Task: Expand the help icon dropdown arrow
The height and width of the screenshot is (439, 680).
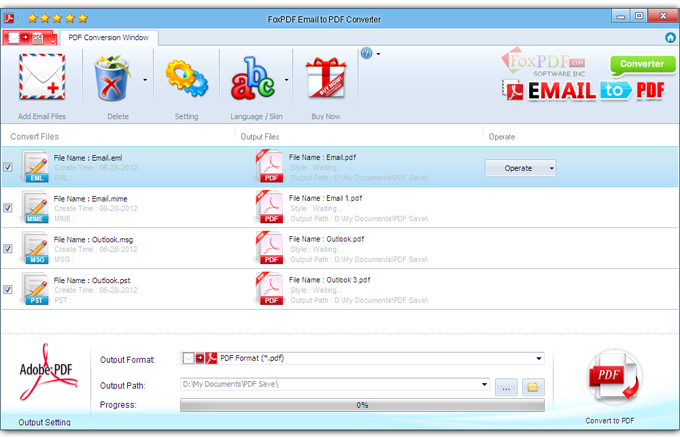Action: click(379, 54)
